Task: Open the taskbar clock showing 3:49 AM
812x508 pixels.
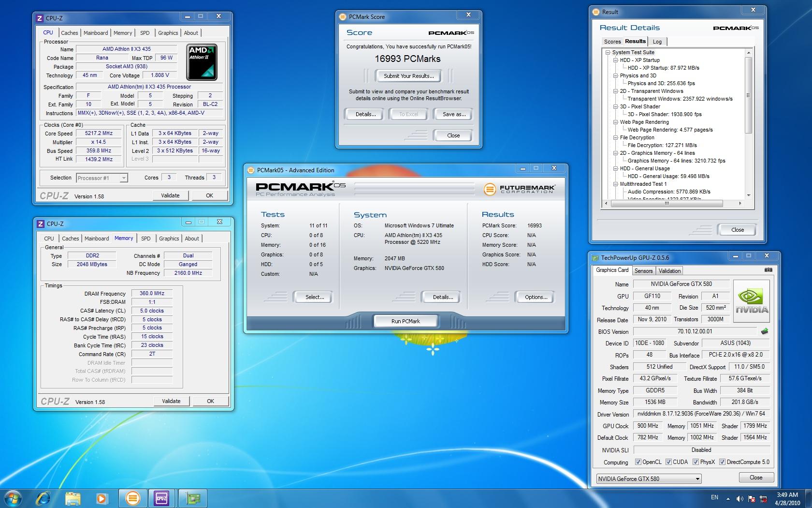Action: 787,498
